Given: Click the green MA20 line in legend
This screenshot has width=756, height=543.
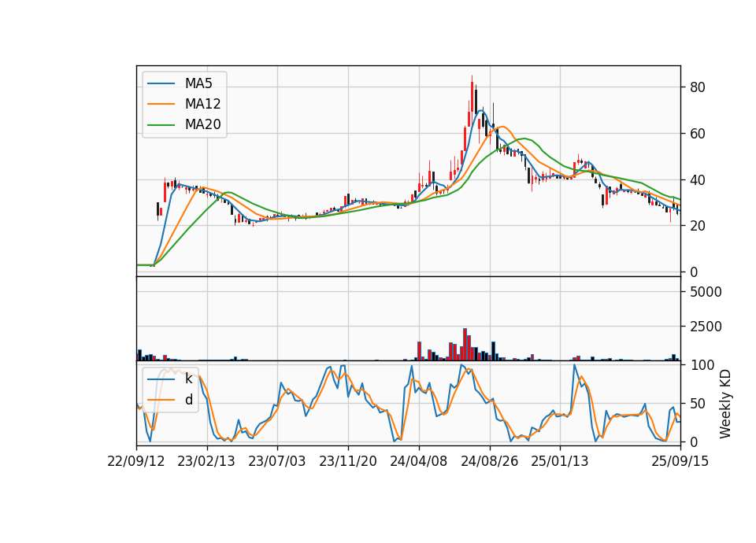Looking at the screenshot, I should [161, 124].
